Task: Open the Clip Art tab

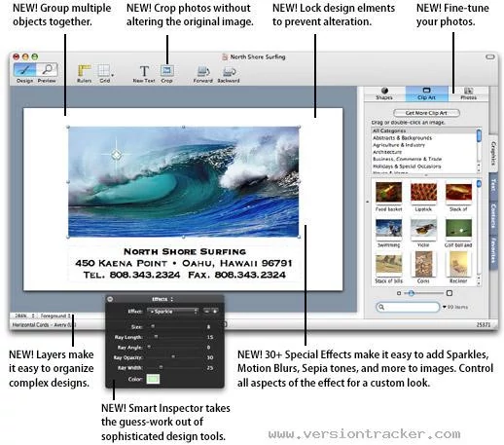Action: pos(426,93)
